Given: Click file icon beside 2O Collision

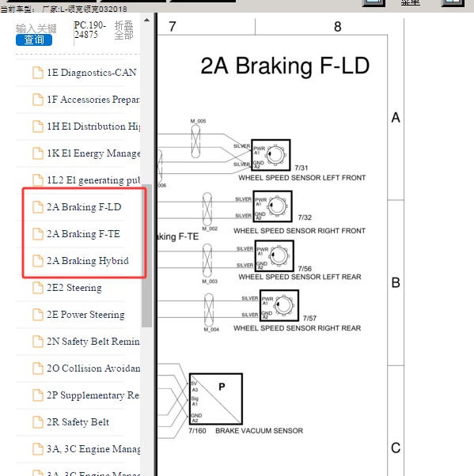Looking at the screenshot, I should coord(38,368).
